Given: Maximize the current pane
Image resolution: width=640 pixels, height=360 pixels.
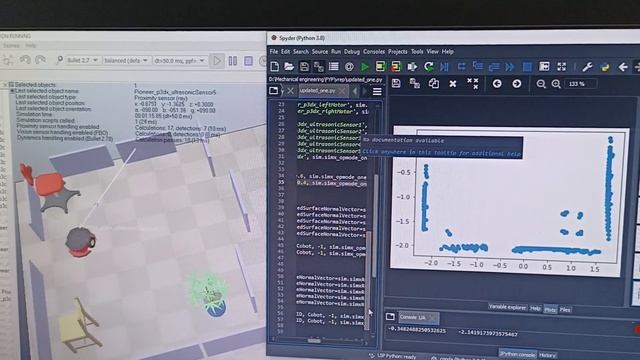Looking at the screenshot, I should pyautogui.click(x=544, y=67).
